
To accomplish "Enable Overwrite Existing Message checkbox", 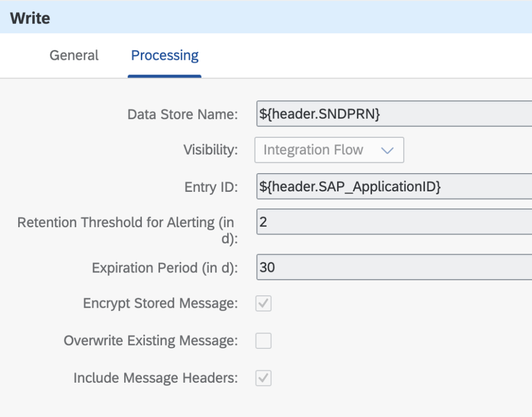I will click(263, 341).
